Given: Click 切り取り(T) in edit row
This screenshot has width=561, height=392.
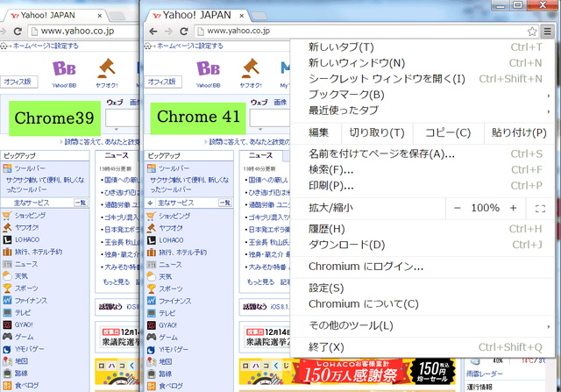Looking at the screenshot, I should tap(377, 132).
